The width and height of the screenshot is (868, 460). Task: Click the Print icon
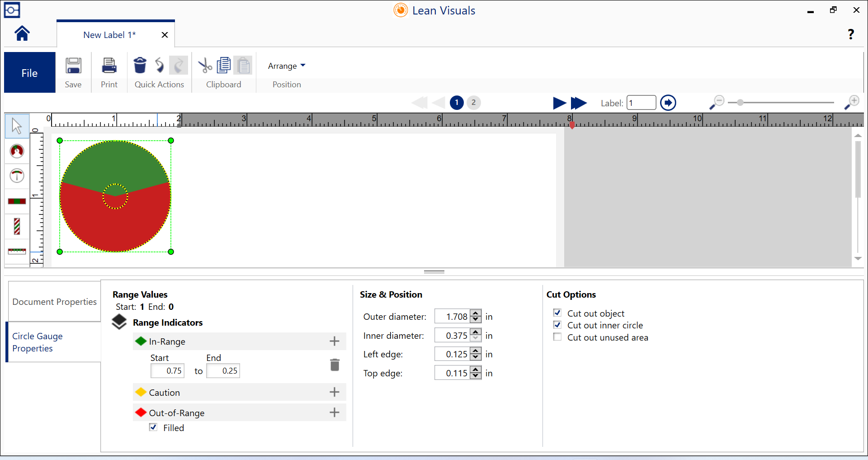109,66
